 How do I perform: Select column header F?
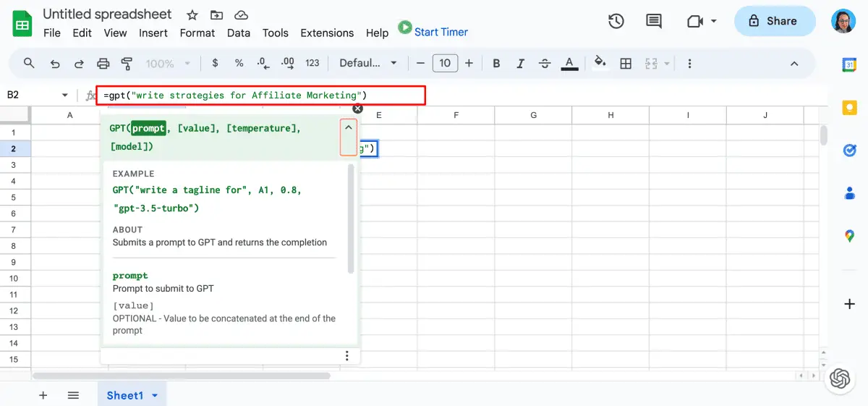[456, 115]
